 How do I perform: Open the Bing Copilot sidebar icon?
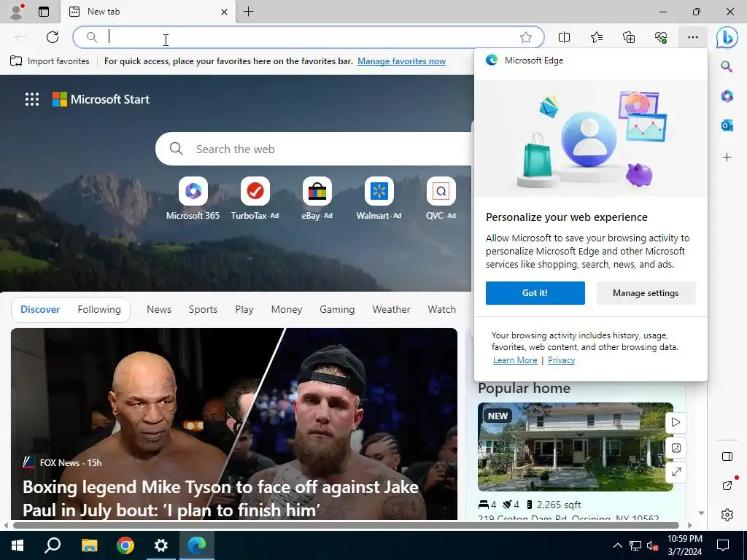(727, 37)
